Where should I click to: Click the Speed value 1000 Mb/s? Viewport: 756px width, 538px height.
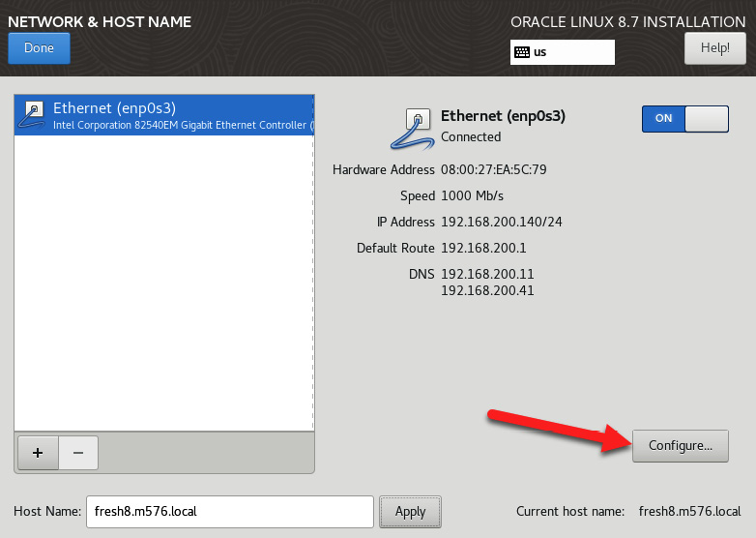[x=472, y=195]
